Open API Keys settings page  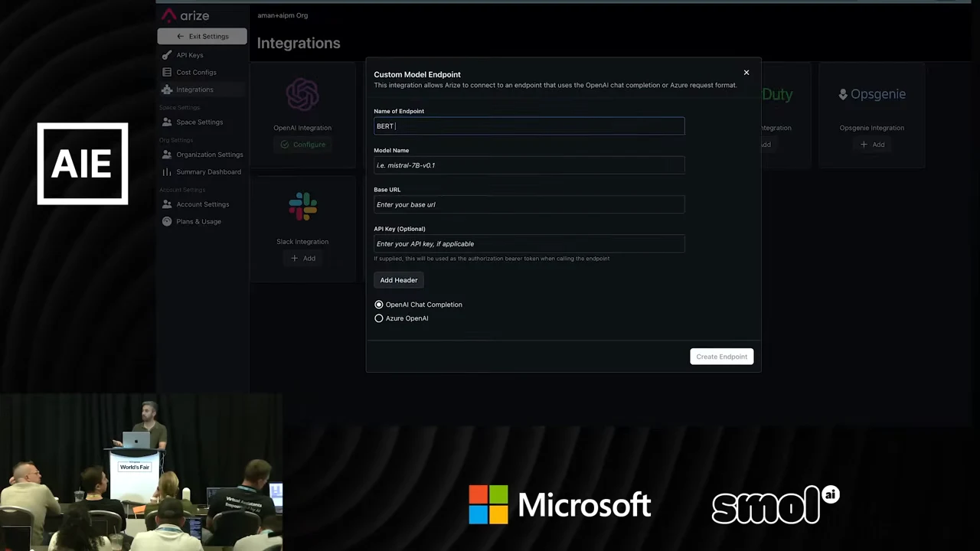(x=190, y=55)
